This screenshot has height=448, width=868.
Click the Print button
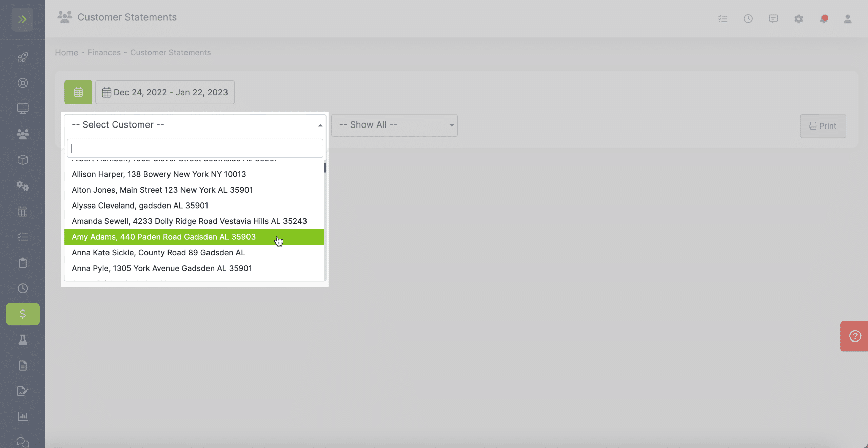pyautogui.click(x=823, y=126)
